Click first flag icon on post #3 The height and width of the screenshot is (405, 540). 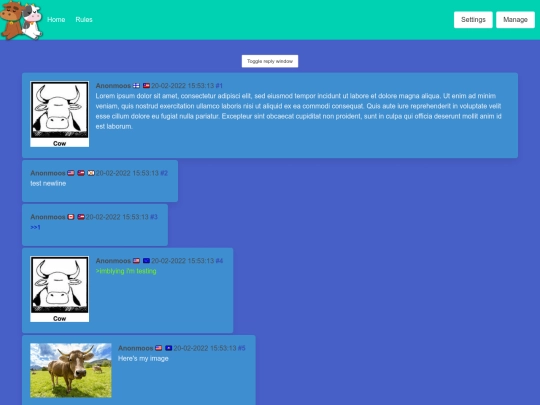click(71, 217)
